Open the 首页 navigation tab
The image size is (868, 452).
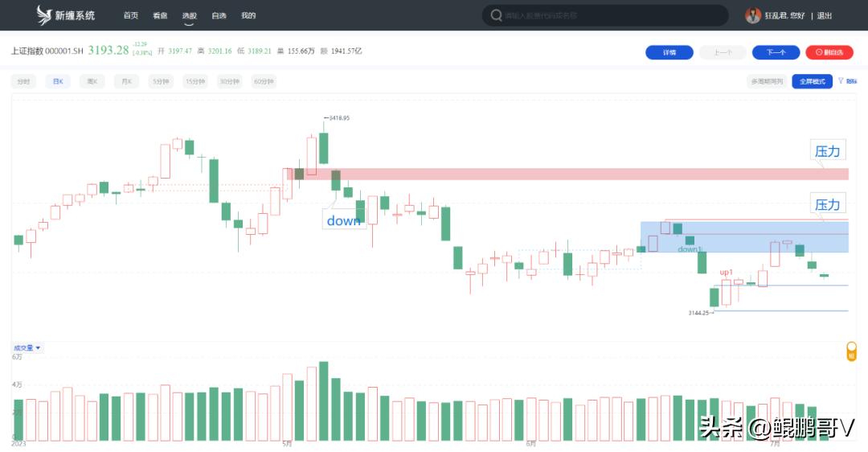point(131,15)
